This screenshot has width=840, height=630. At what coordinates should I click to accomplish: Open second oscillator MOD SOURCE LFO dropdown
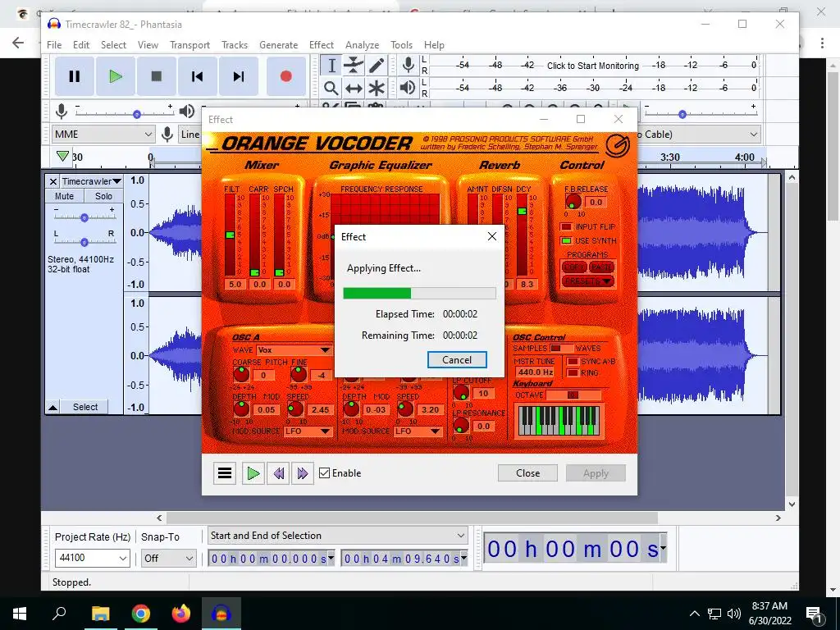point(418,431)
